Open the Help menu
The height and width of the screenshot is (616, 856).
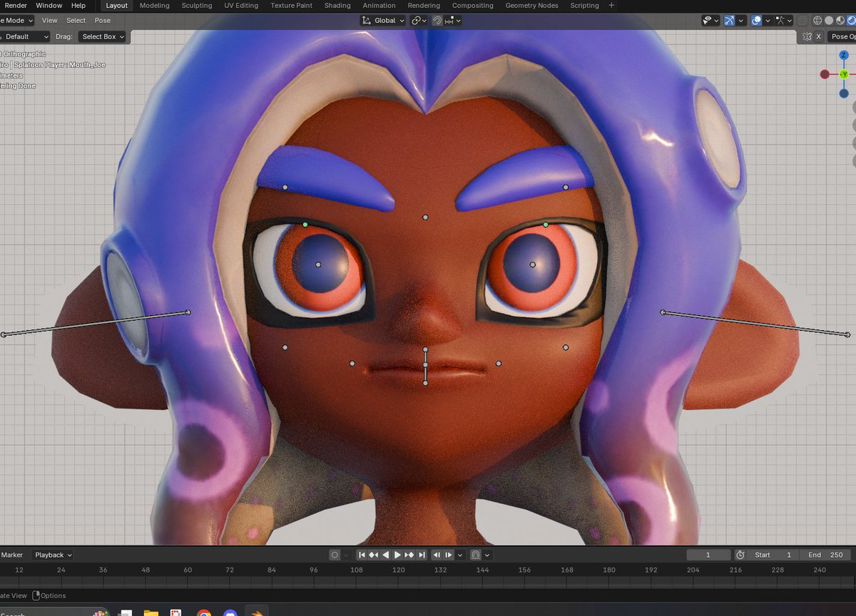pyautogui.click(x=78, y=5)
